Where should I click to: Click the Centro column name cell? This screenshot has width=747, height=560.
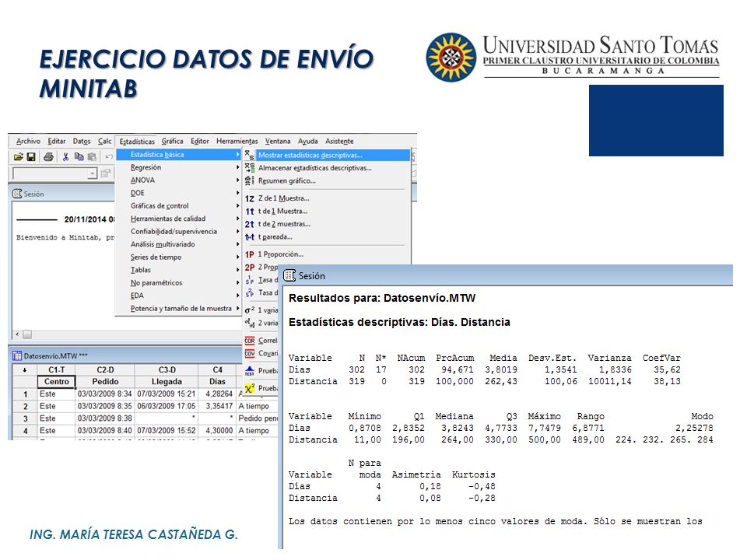[56, 381]
